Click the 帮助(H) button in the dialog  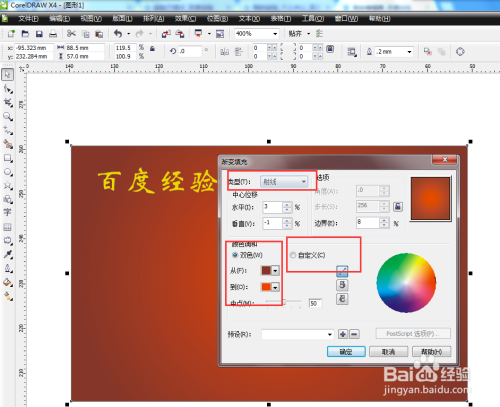[x=431, y=352]
